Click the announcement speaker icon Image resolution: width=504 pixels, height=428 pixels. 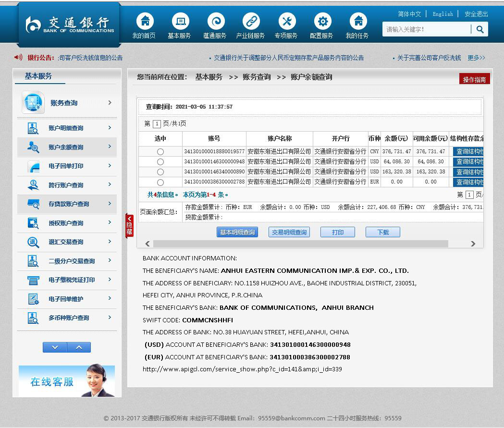click(x=18, y=57)
